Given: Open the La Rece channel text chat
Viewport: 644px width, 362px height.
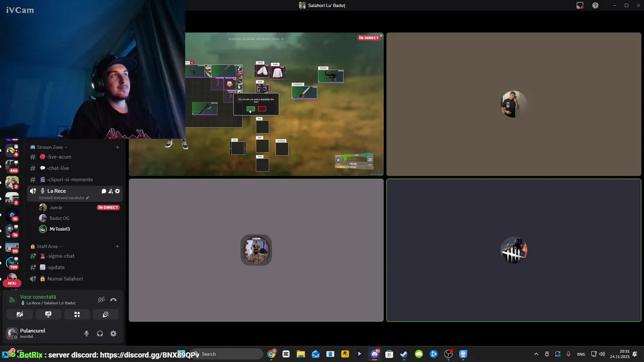Looking at the screenshot, I should 104,191.
